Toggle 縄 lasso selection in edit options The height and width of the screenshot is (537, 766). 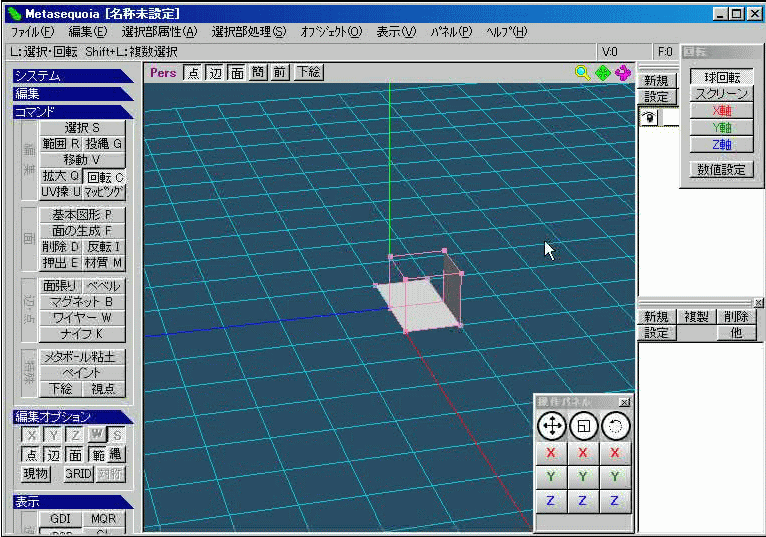(x=116, y=455)
